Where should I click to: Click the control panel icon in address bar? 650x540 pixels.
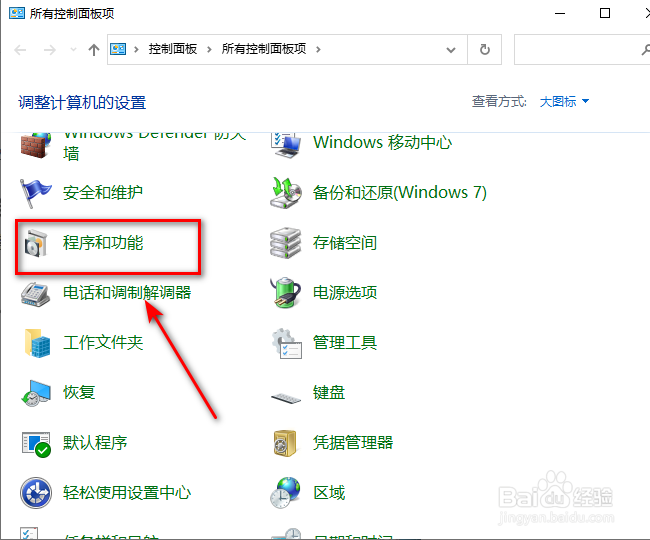click(118, 49)
